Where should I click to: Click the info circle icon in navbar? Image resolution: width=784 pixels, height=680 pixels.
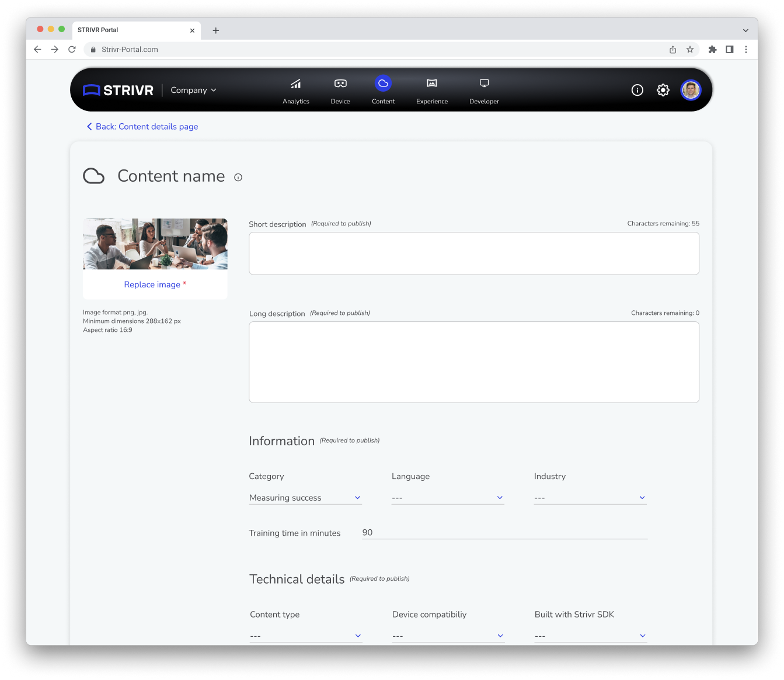[637, 90]
